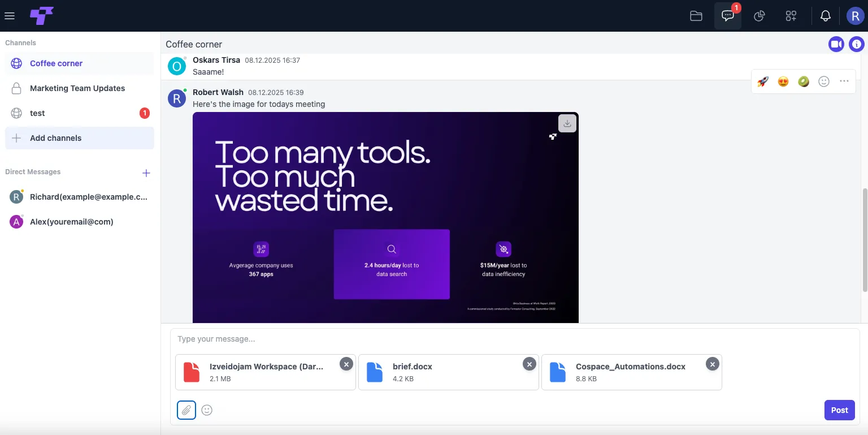Open the emoji picker in message composer
This screenshot has height=435, width=868.
pos(207,410)
